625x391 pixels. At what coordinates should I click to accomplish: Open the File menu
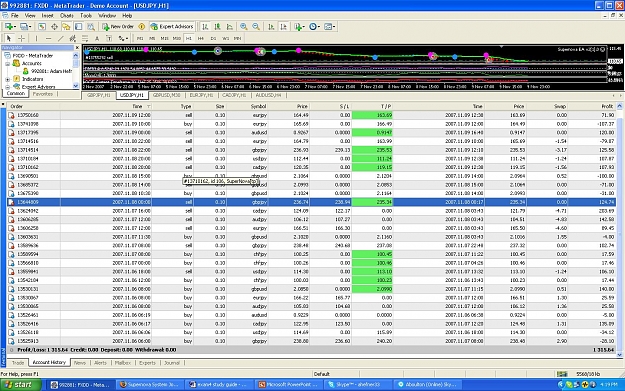(15, 16)
